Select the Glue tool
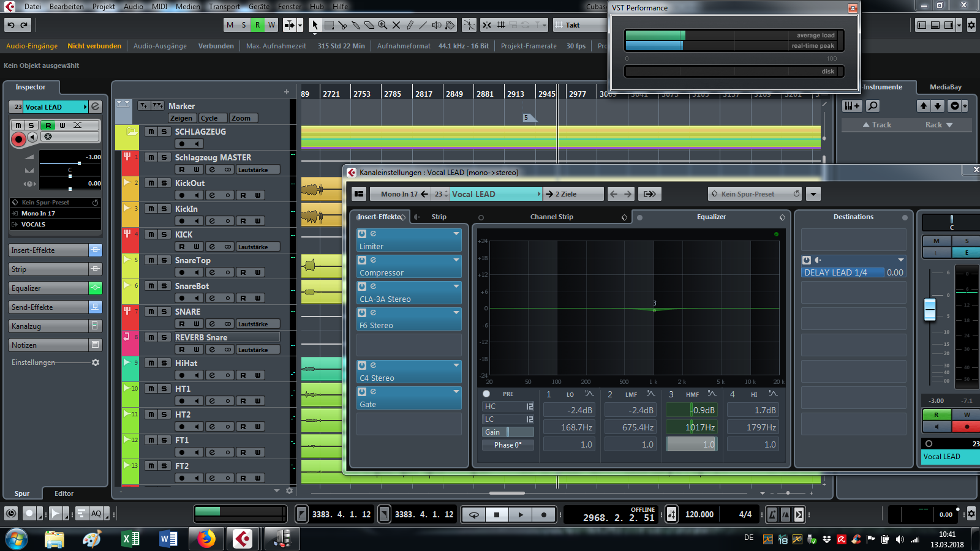This screenshot has width=980, height=551. pyautogui.click(x=356, y=25)
